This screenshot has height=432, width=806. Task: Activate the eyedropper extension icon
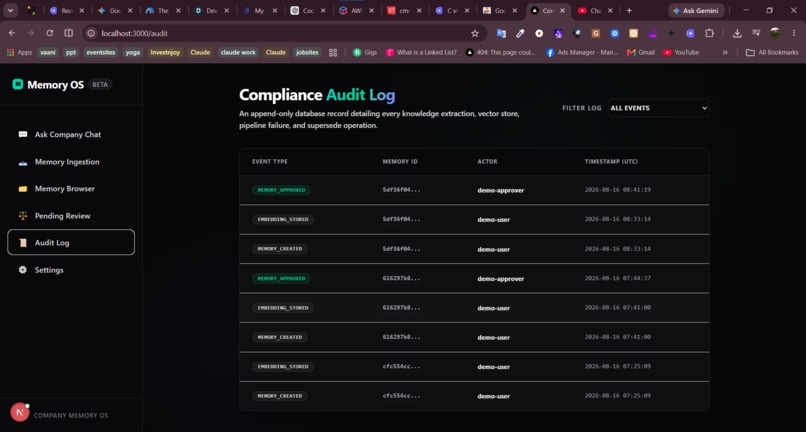coord(520,33)
